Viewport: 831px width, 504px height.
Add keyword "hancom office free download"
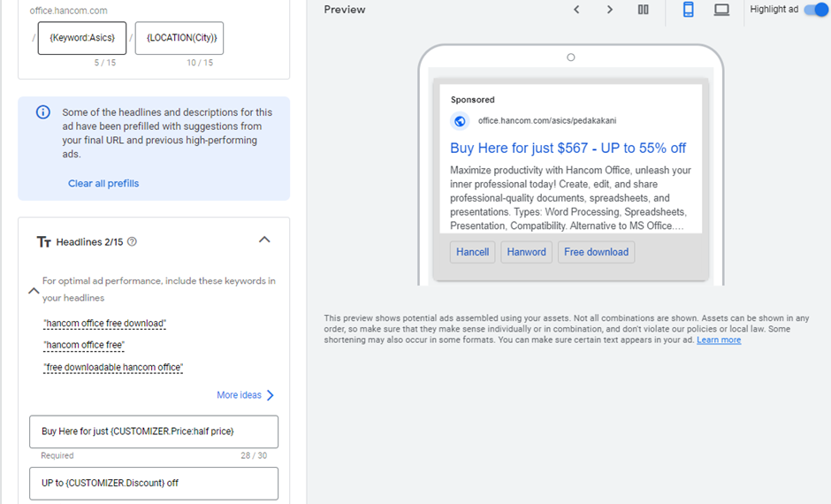[105, 324]
